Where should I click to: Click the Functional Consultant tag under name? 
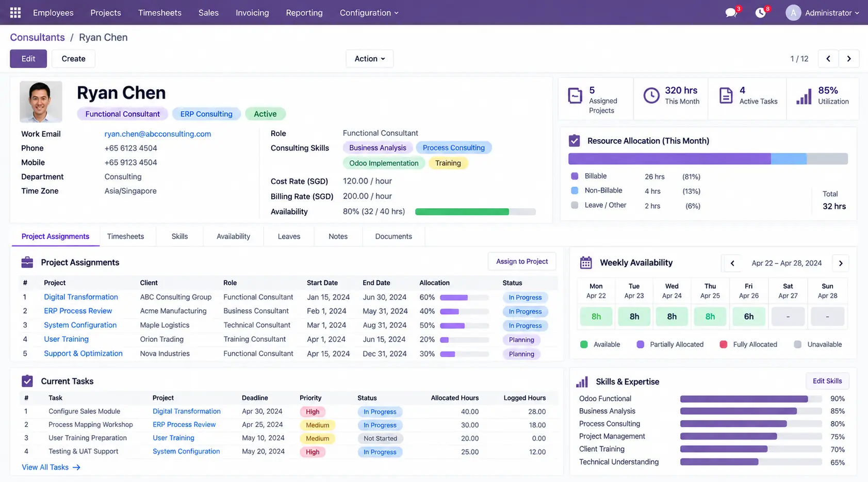123,114
